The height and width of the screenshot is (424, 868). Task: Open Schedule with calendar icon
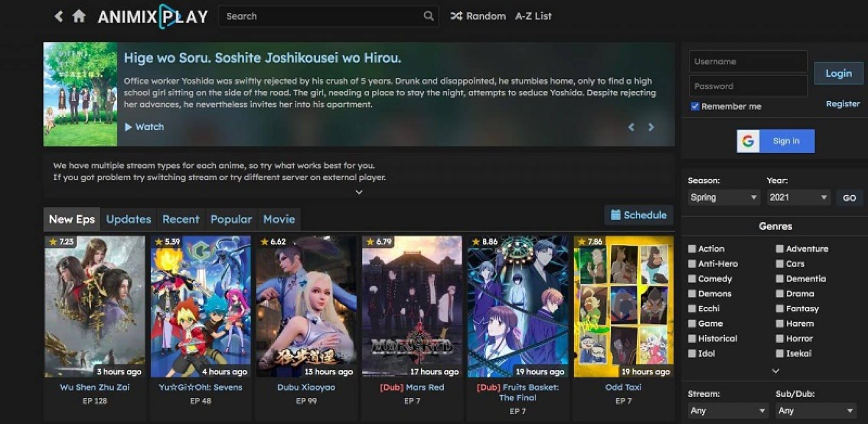tap(639, 215)
